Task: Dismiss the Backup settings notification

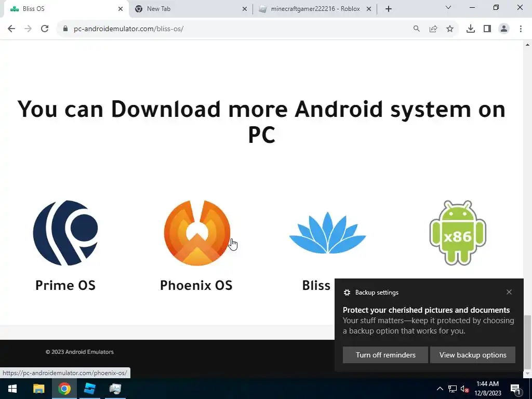Action: coord(509,292)
